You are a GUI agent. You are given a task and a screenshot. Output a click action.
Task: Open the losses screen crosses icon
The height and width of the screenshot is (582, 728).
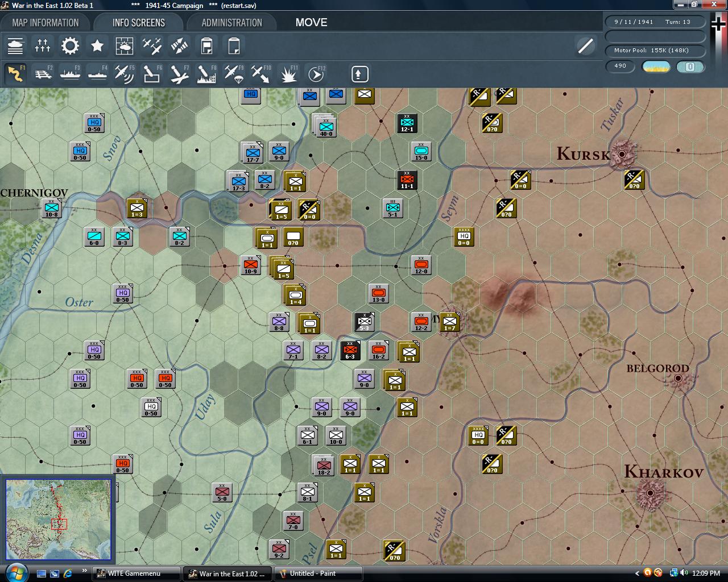coord(43,45)
